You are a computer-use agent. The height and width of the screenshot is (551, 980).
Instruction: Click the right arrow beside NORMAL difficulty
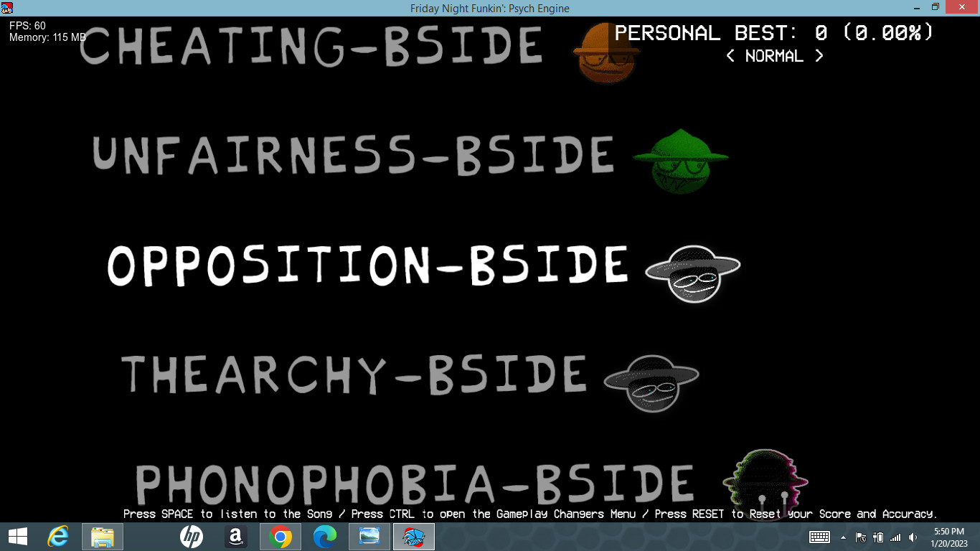click(x=819, y=56)
